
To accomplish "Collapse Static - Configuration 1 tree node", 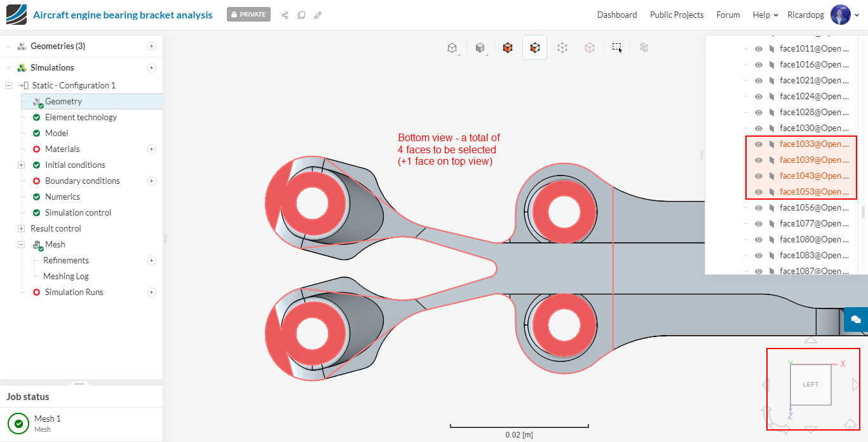I will click(x=8, y=85).
